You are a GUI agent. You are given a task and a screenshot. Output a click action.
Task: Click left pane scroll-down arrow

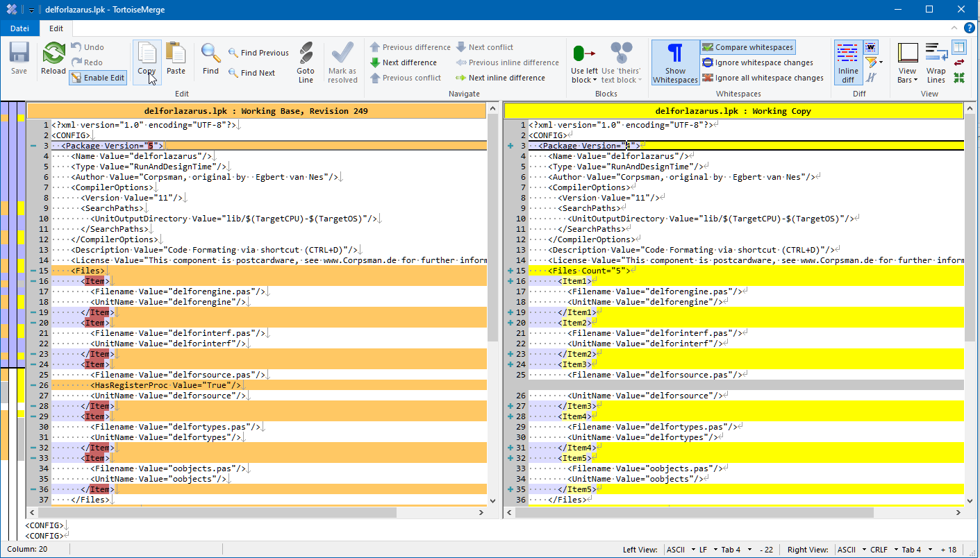(492, 501)
